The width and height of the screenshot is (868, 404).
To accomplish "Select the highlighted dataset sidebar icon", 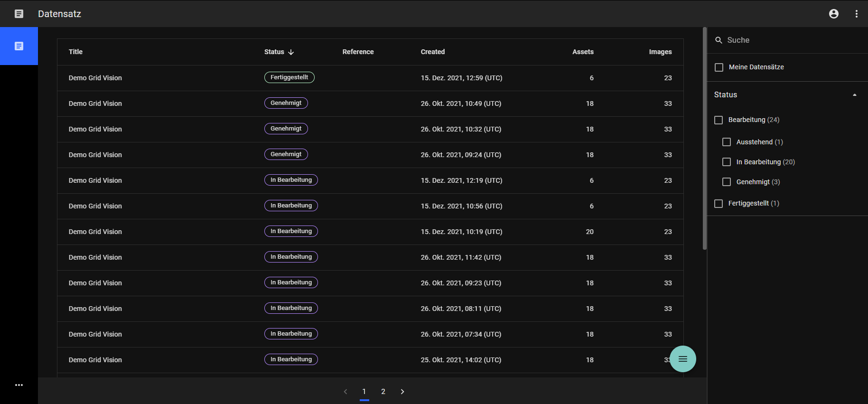I will pos(19,46).
